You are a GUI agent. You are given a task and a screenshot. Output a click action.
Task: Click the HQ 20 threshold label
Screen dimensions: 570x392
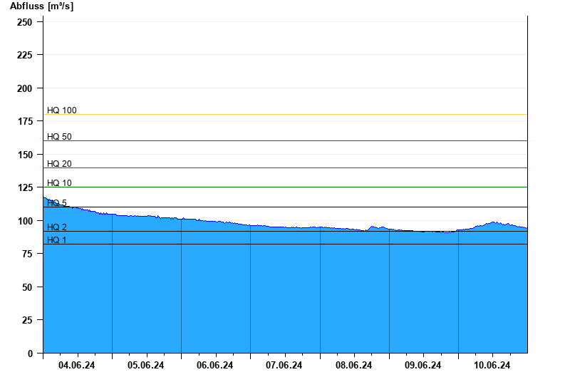(x=59, y=164)
